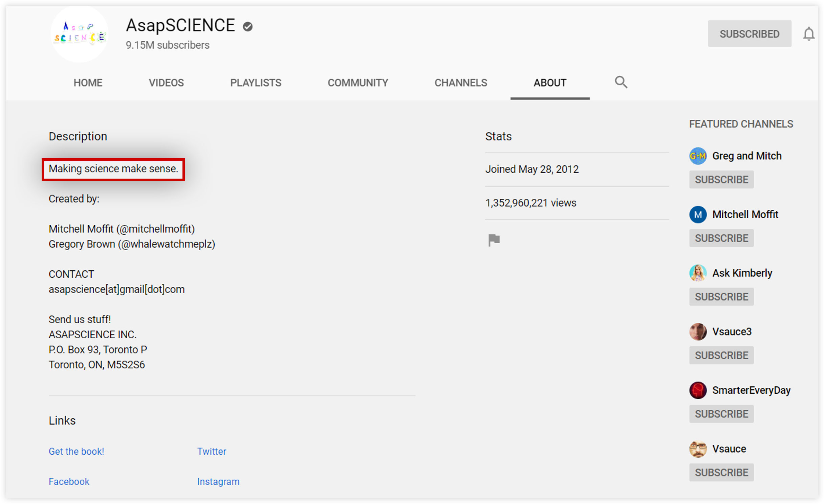The height and width of the screenshot is (504, 824).
Task: Click 'Gregory Brown (@whalewatchmeplz)' text
Action: click(x=132, y=244)
